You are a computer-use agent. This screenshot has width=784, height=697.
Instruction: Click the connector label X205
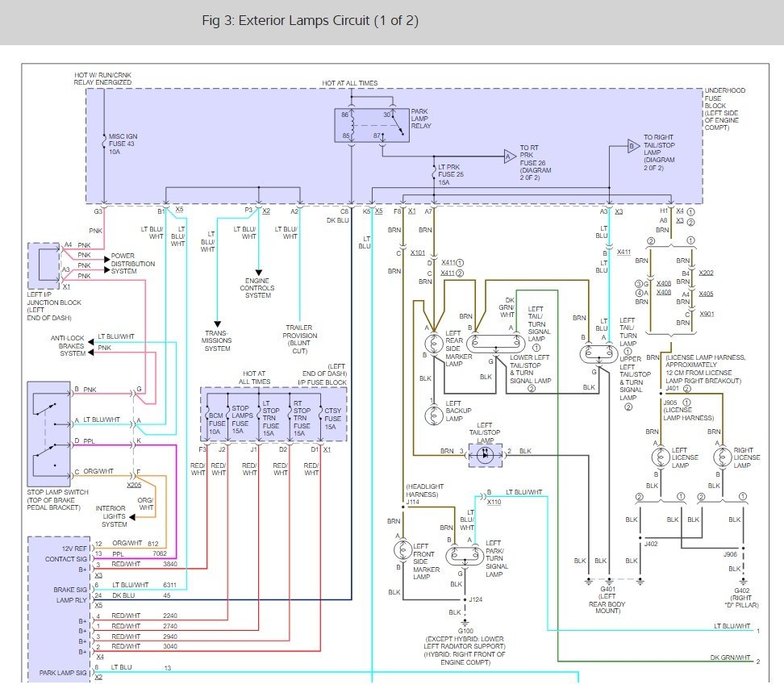(x=134, y=485)
